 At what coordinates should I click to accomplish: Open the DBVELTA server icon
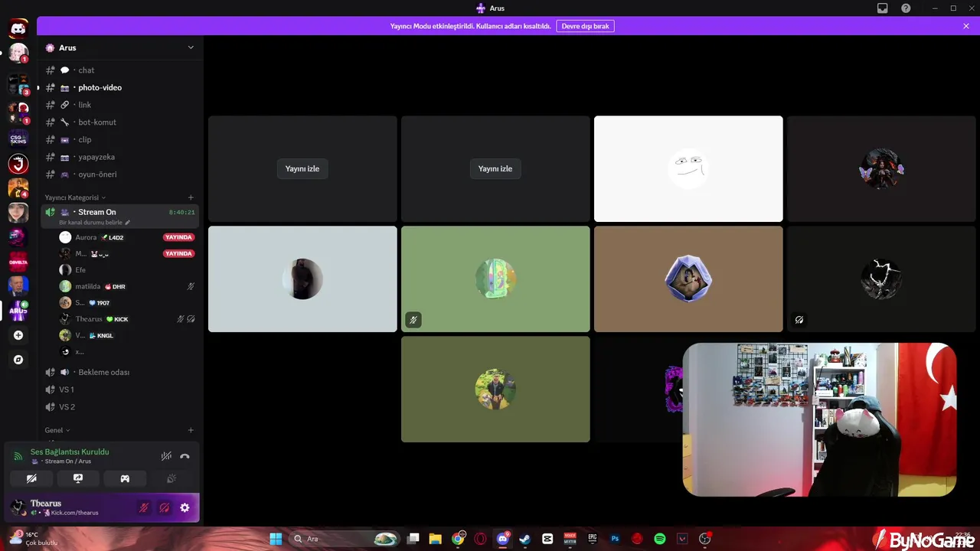pyautogui.click(x=18, y=262)
